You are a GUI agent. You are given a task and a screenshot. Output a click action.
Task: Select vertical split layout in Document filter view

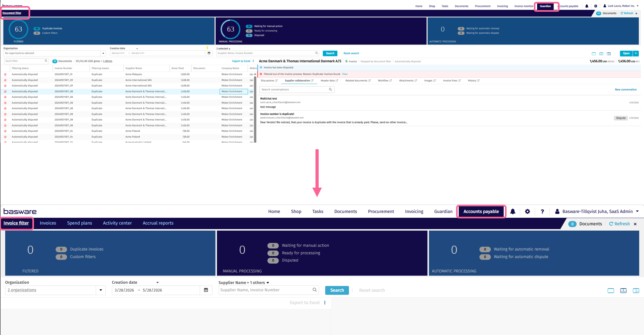[609, 54]
